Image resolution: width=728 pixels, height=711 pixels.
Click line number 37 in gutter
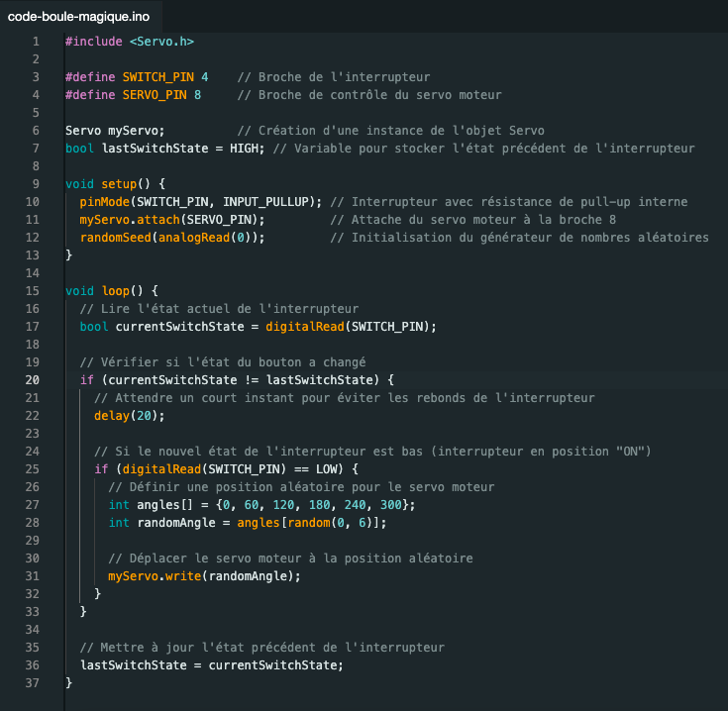point(33,683)
